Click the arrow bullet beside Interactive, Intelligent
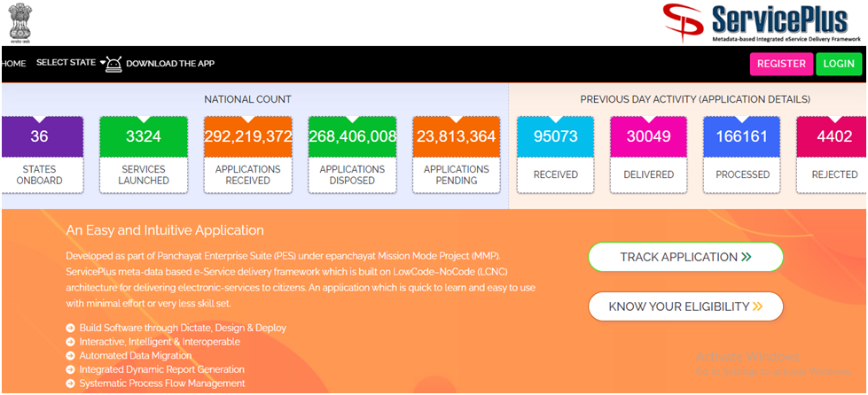868x395 pixels. [70, 342]
